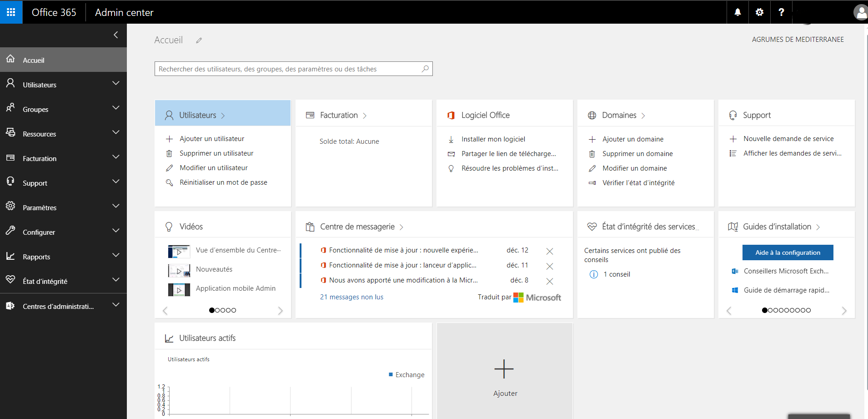The height and width of the screenshot is (419, 868).
Task: Toggle the Exchange legend in chart
Action: click(406, 375)
